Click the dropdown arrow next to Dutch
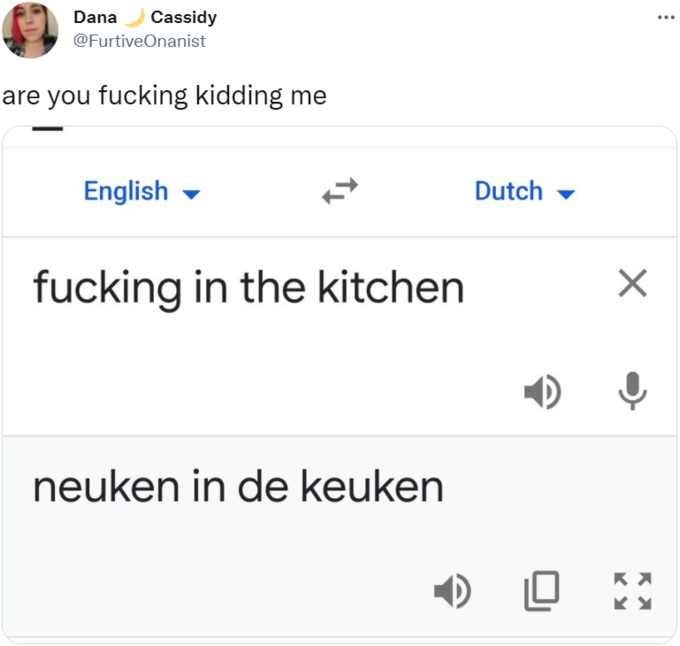680x646 pixels. [565, 193]
